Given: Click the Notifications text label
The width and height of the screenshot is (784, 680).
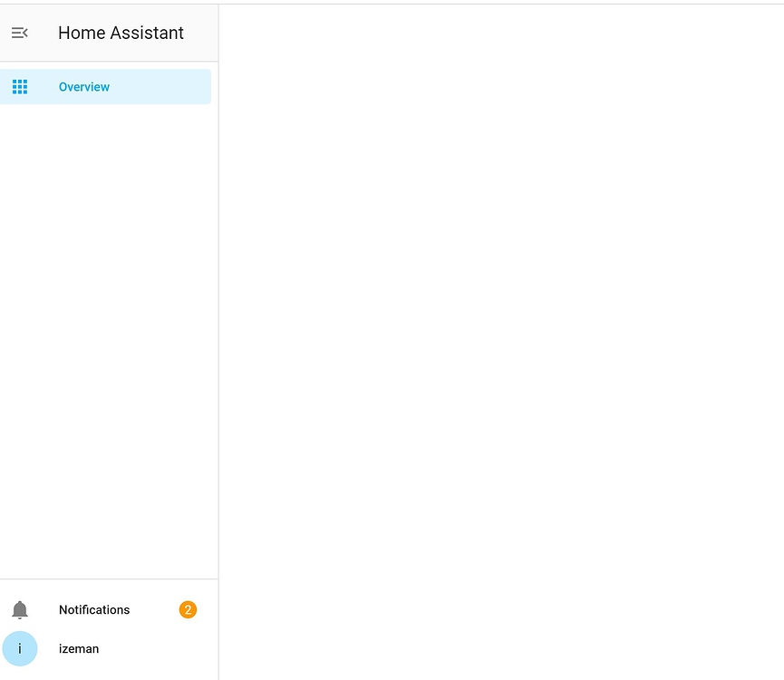Looking at the screenshot, I should click(94, 609).
